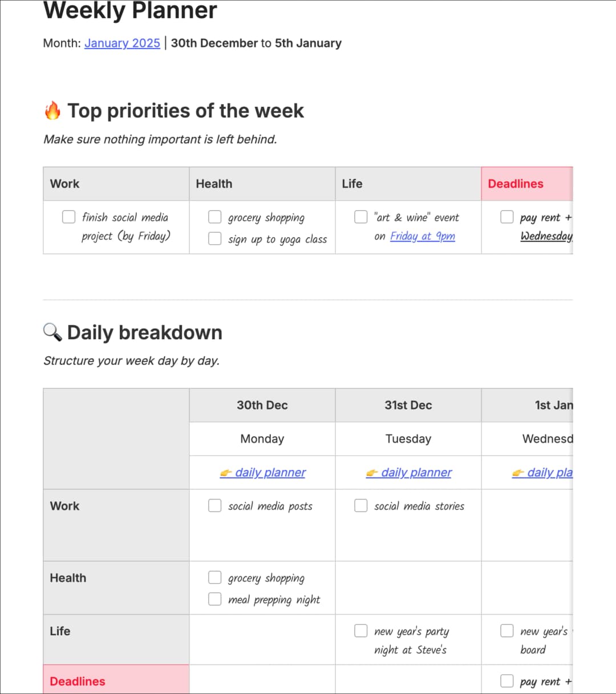Select the red Deadlines column header

pos(516,184)
